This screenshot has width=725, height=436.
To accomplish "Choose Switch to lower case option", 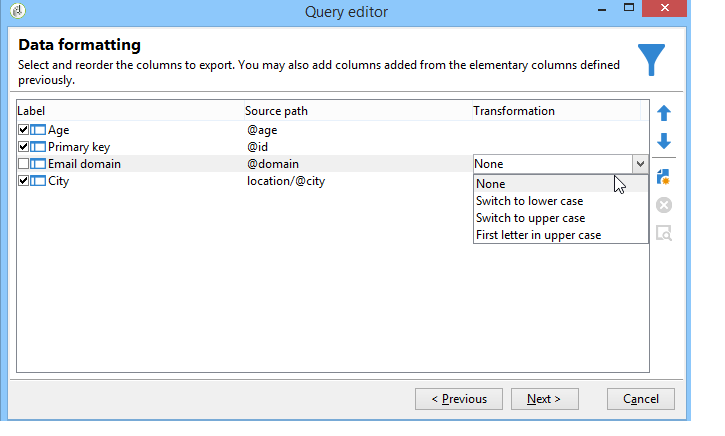I will click(x=530, y=201).
